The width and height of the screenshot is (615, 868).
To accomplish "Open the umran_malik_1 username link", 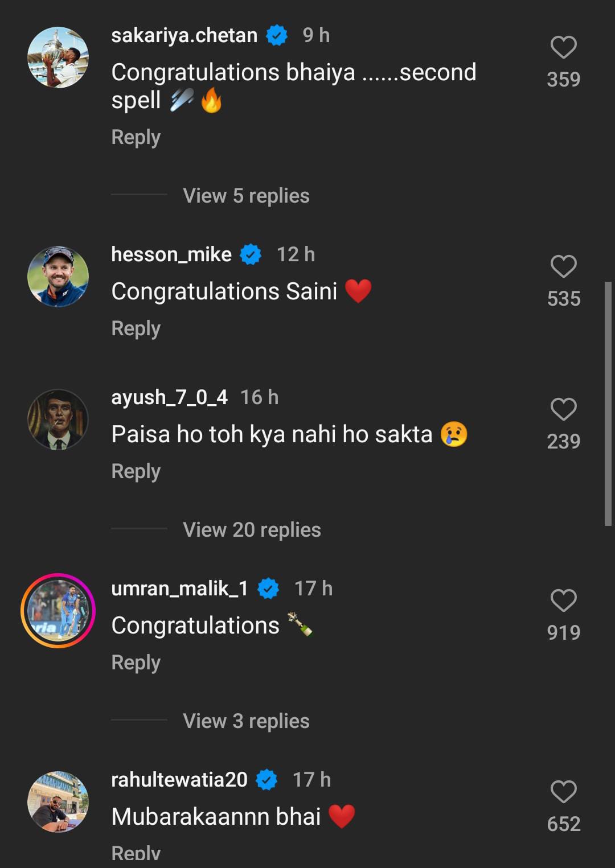I will (x=179, y=589).
